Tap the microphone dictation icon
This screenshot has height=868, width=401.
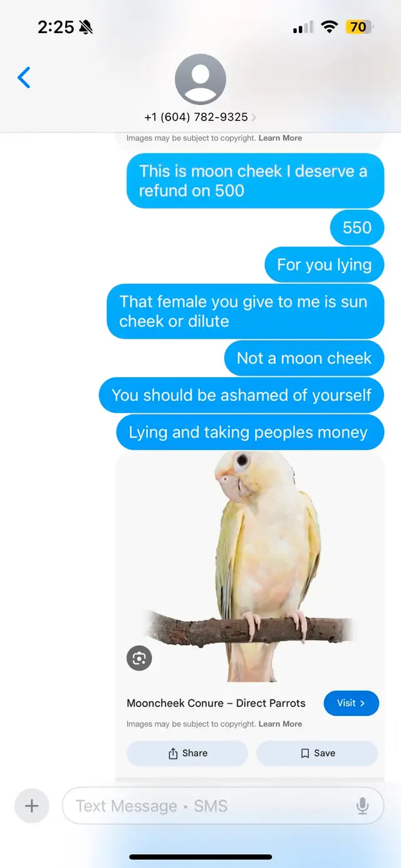pyautogui.click(x=362, y=805)
